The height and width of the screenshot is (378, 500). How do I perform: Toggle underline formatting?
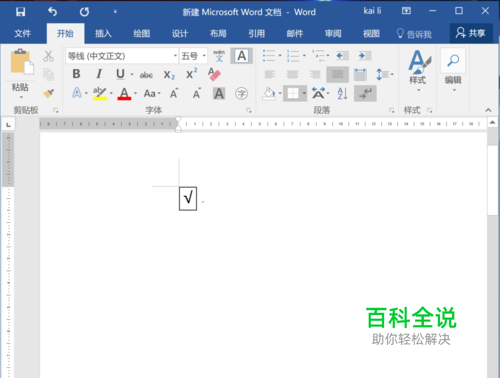[x=120, y=74]
